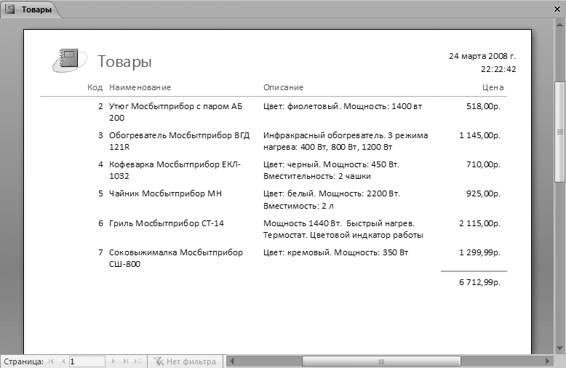The height and width of the screenshot is (368, 566).
Task: Click the Код column header
Action: [x=95, y=87]
